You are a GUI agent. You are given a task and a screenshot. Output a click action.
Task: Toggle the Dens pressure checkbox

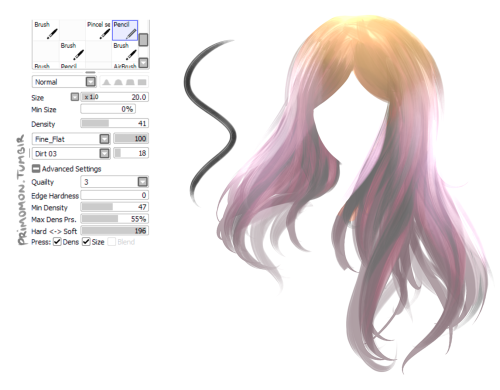coord(57,242)
